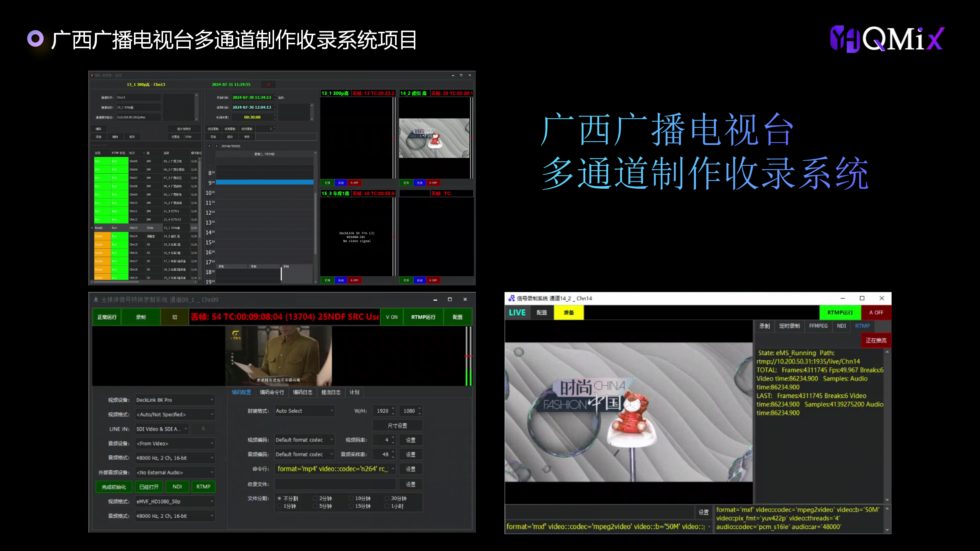Open the FFMPEG tab in Chn14 window
980x551 pixels.
coord(818,326)
